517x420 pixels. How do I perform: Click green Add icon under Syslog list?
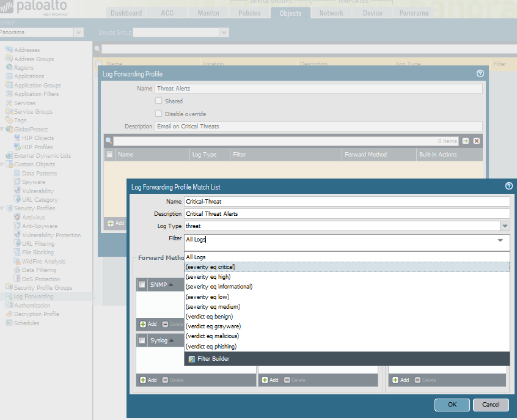tap(144, 380)
